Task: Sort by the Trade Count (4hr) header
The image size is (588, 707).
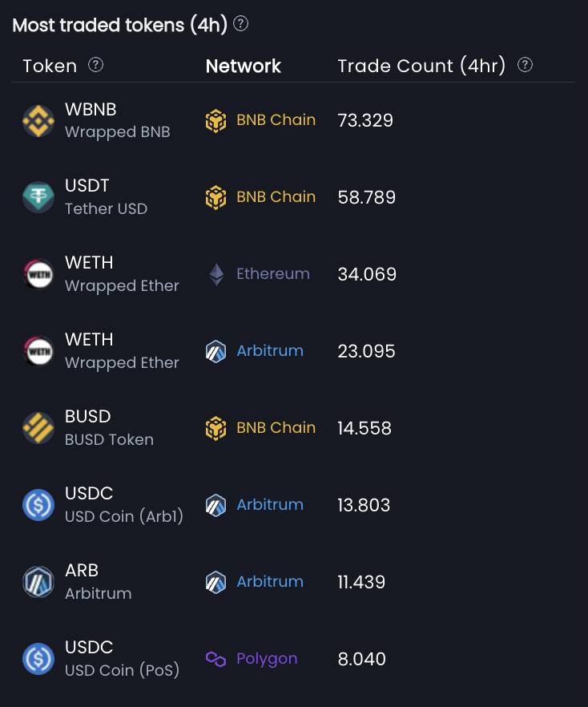Action: click(421, 66)
